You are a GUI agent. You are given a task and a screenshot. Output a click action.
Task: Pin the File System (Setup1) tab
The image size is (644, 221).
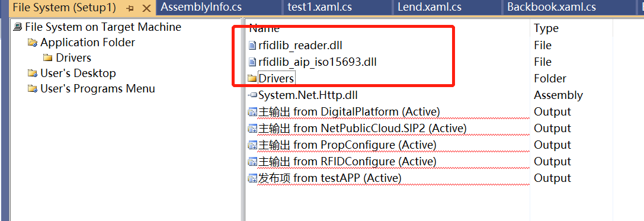pyautogui.click(x=130, y=8)
